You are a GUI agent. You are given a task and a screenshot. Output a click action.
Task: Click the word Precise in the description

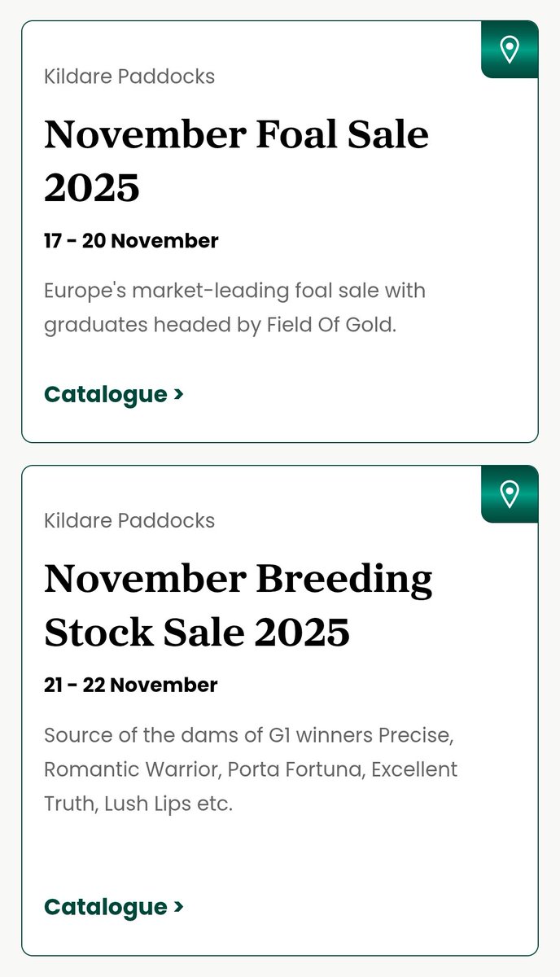pos(414,735)
